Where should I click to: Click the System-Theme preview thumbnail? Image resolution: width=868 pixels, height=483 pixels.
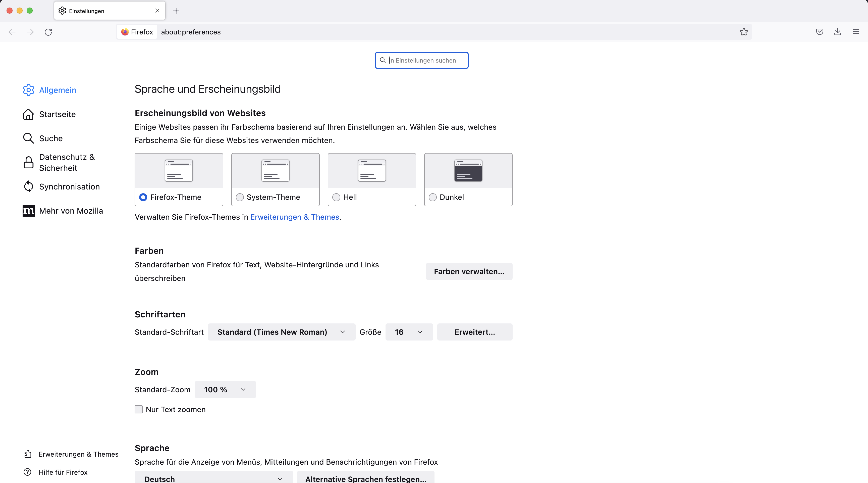(275, 171)
